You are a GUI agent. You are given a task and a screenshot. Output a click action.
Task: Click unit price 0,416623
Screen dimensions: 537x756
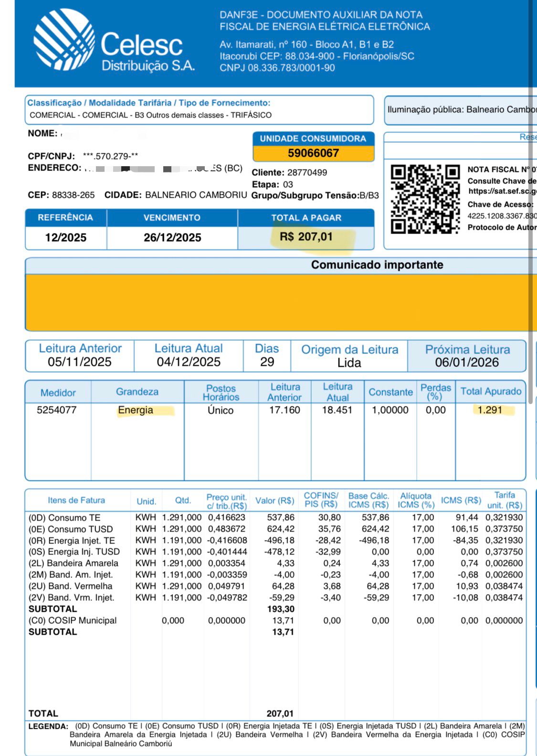click(x=227, y=518)
